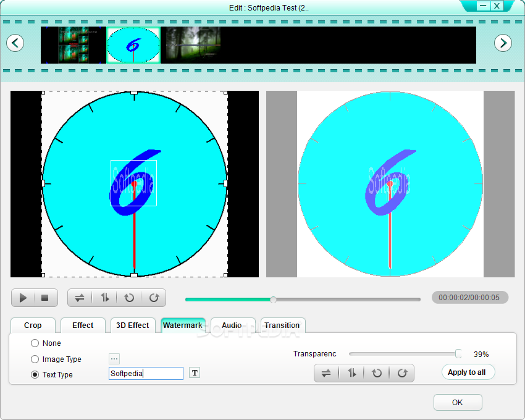Select the Text Type watermark option

(35, 374)
